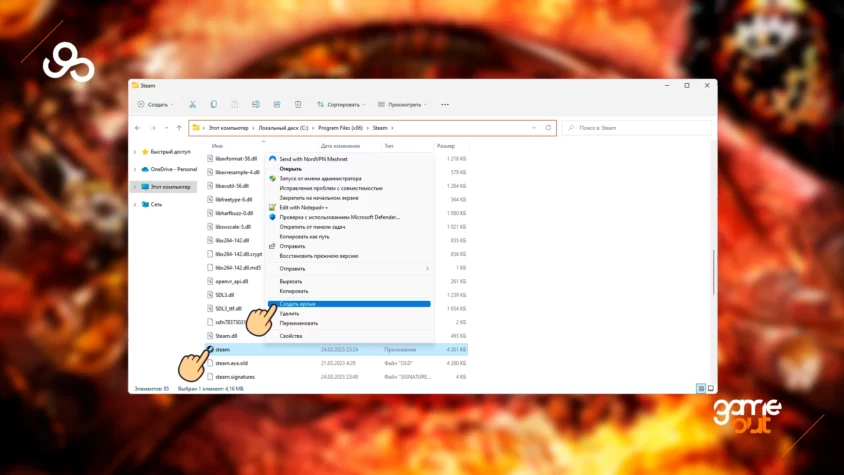Expand Быстрый доступ tree node
This screenshot has width=844, height=475.
[135, 152]
